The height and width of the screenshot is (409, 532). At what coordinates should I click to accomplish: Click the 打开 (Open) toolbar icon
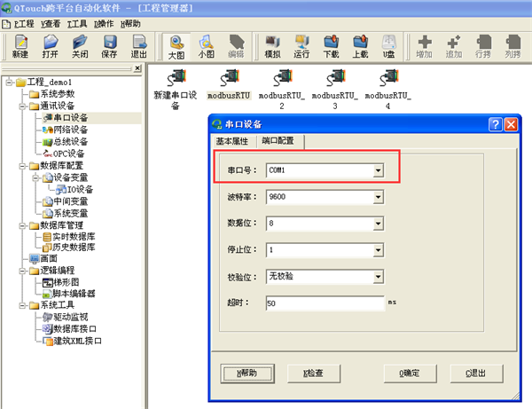click(51, 46)
